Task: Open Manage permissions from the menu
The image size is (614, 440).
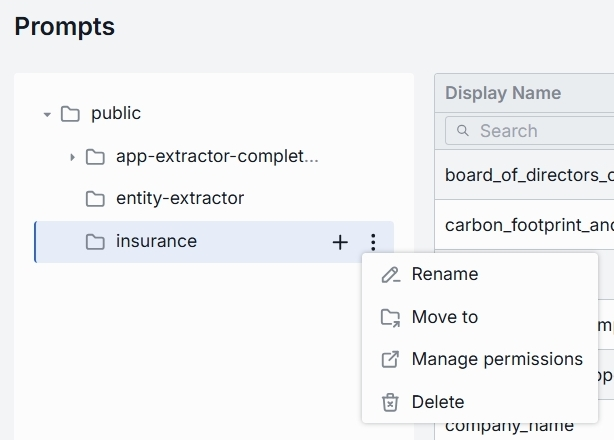Action: pos(497,359)
